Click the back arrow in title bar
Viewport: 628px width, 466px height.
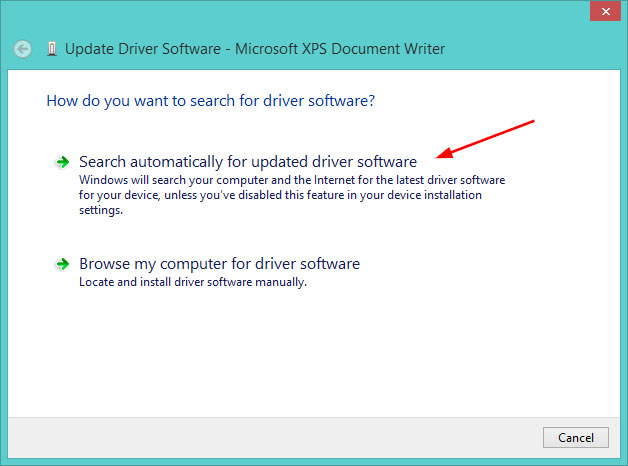(x=22, y=49)
